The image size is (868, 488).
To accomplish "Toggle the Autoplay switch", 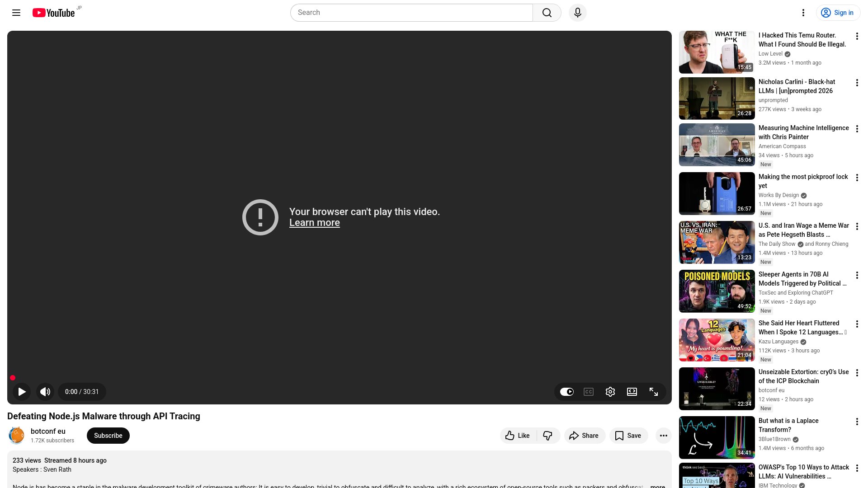I will tap(566, 392).
